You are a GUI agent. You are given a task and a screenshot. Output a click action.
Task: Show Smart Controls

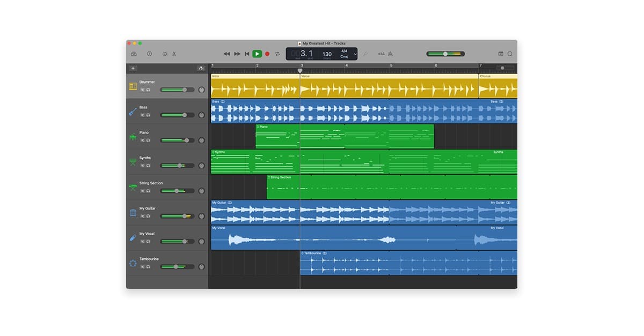(165, 54)
